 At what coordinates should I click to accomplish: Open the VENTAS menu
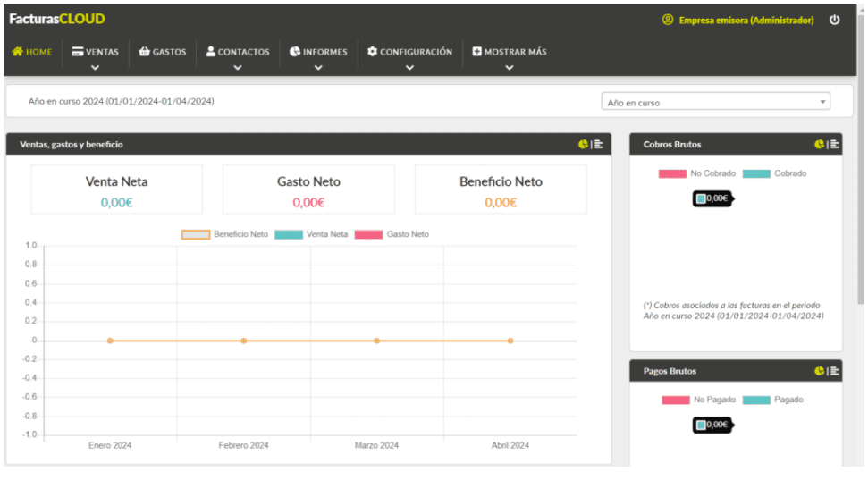click(x=96, y=52)
